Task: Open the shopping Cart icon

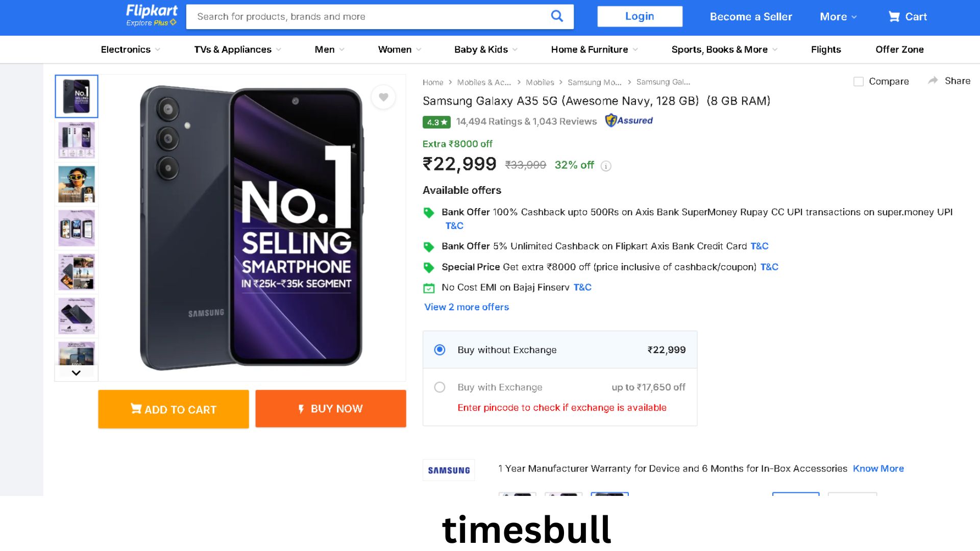Action: 894,17
